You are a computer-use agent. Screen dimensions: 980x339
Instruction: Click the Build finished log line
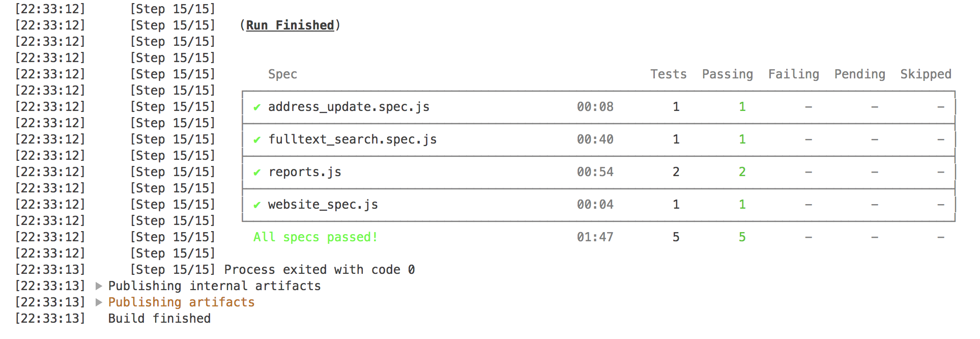click(x=159, y=319)
